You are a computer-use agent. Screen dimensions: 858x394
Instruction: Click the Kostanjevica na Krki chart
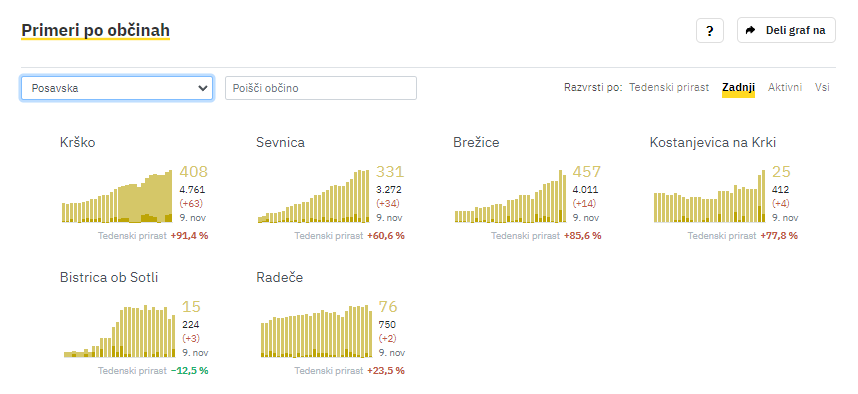(709, 196)
